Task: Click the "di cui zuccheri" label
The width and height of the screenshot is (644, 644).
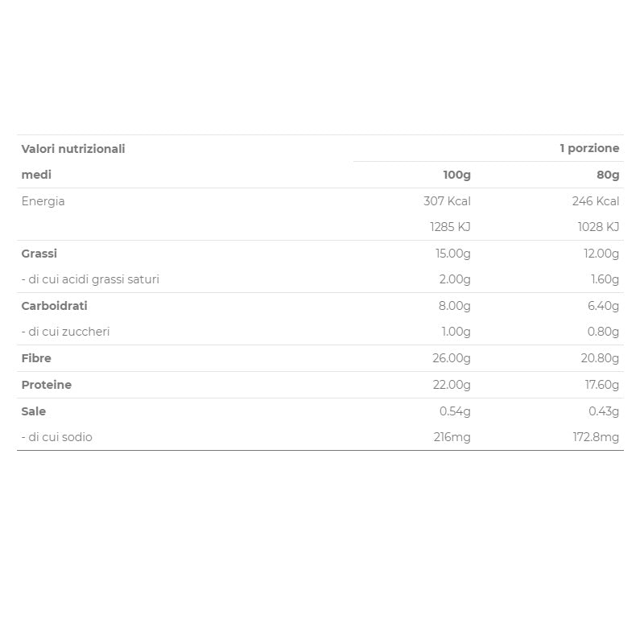Action: tap(65, 332)
